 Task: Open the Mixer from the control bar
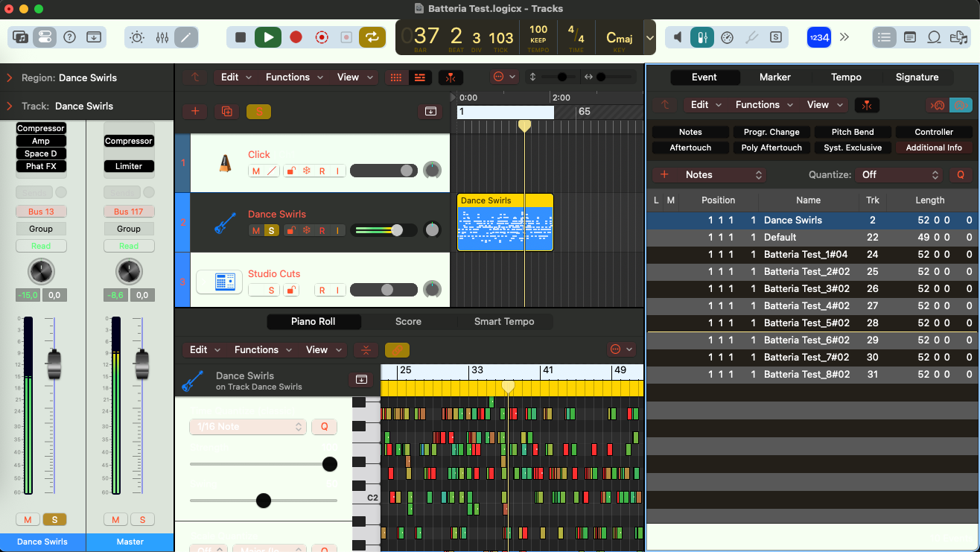click(x=162, y=37)
